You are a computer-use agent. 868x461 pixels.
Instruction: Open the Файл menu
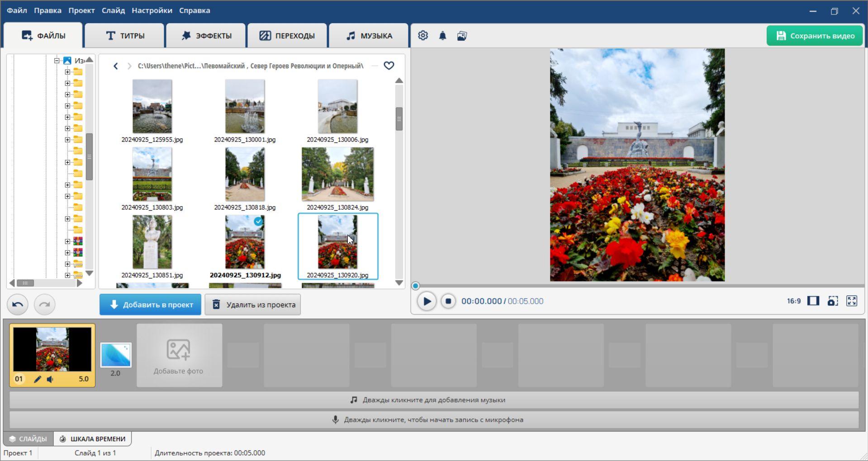[17, 10]
